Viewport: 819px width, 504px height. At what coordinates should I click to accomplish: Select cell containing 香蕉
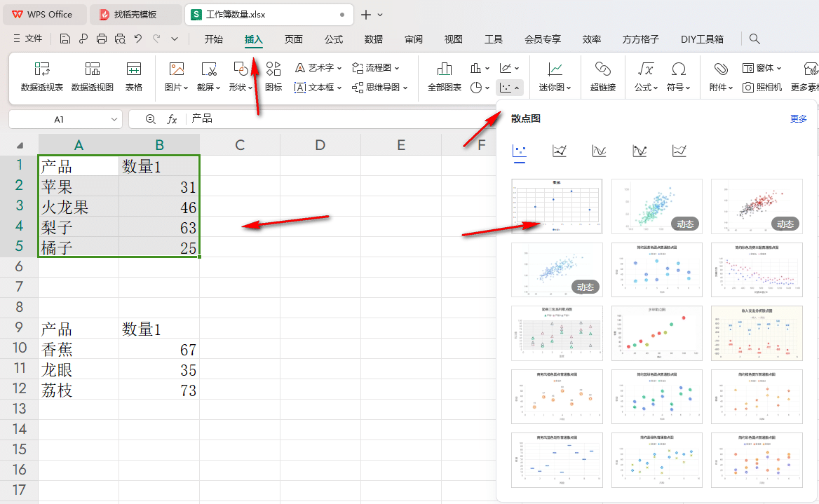79,349
